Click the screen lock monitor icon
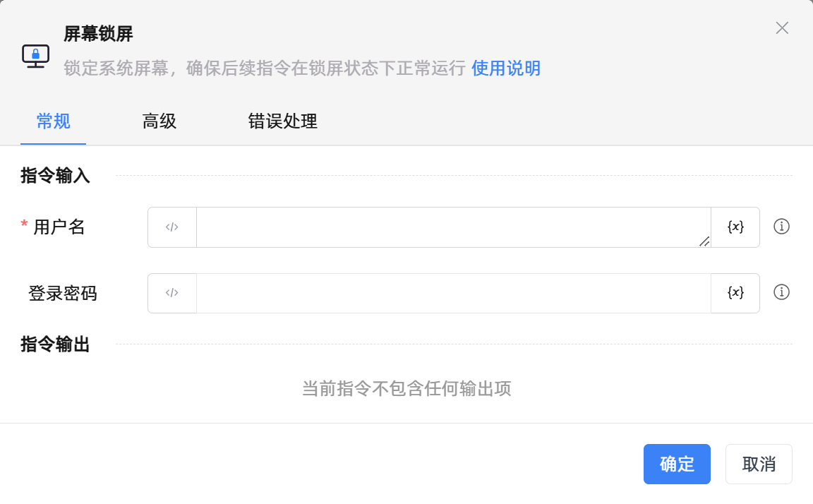Viewport: 813px width, 504px height. tap(35, 56)
